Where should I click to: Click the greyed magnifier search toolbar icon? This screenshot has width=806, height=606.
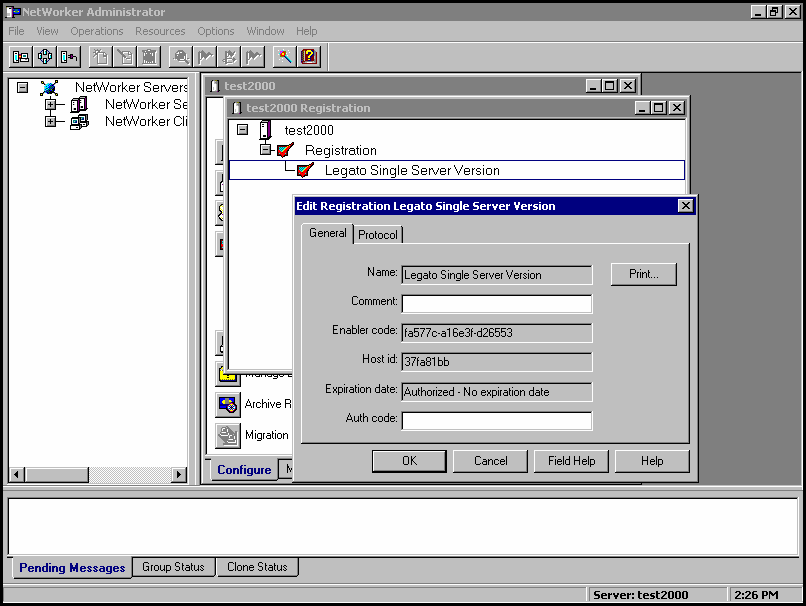coord(181,57)
